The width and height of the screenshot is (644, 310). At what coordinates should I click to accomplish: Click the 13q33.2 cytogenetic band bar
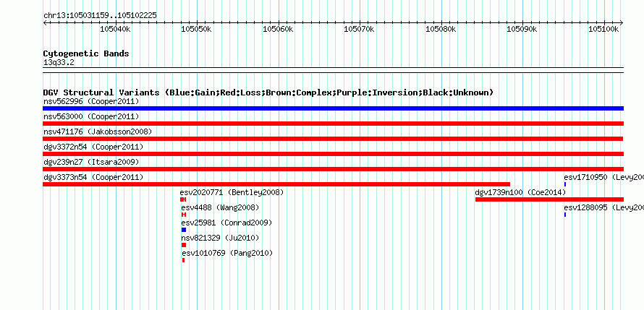pyautogui.click(x=333, y=70)
